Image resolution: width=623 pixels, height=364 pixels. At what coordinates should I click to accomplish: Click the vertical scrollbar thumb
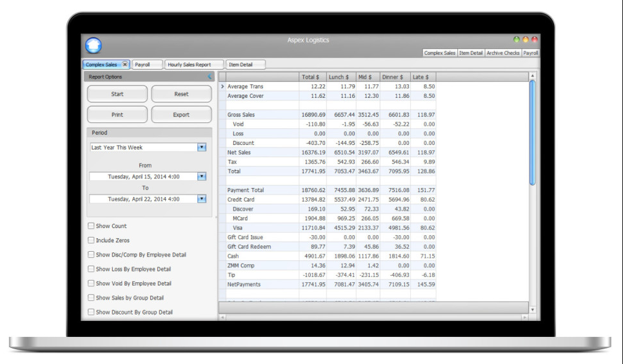533,133
